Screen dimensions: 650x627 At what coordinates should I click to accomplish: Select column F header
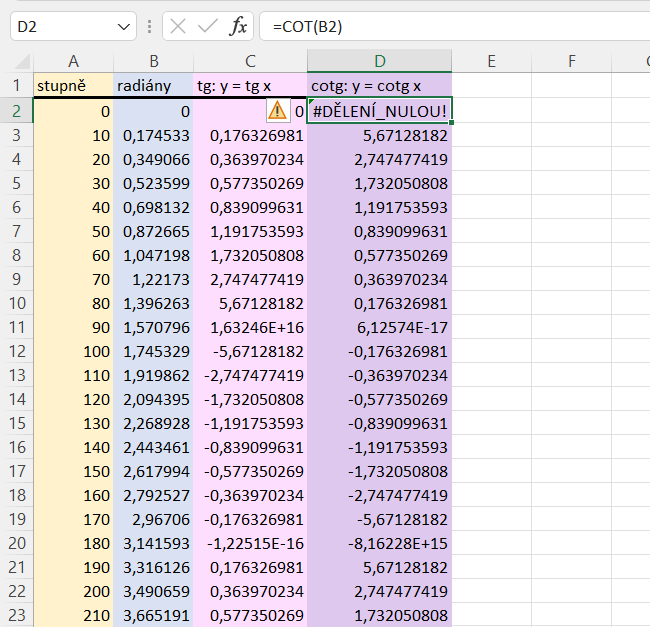click(571, 62)
